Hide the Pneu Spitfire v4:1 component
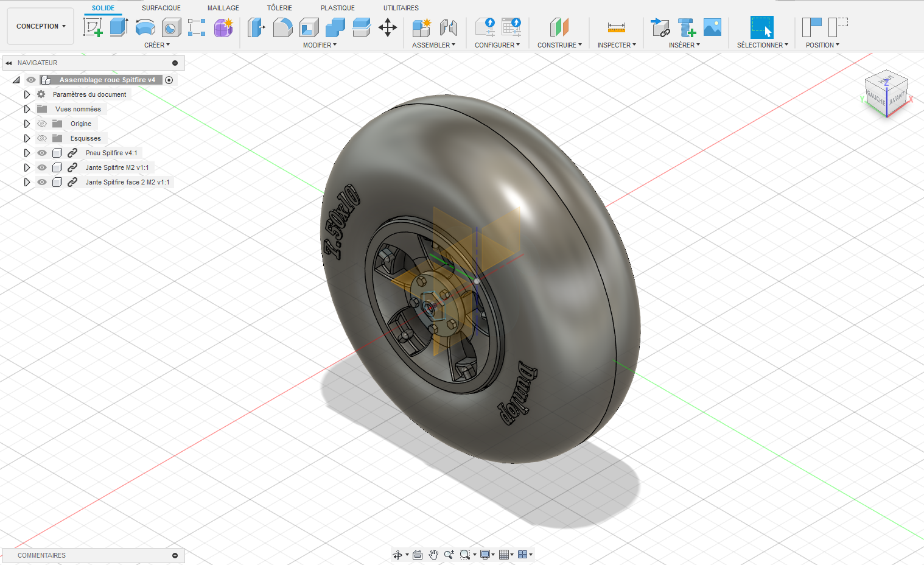The width and height of the screenshot is (924, 565). point(42,153)
